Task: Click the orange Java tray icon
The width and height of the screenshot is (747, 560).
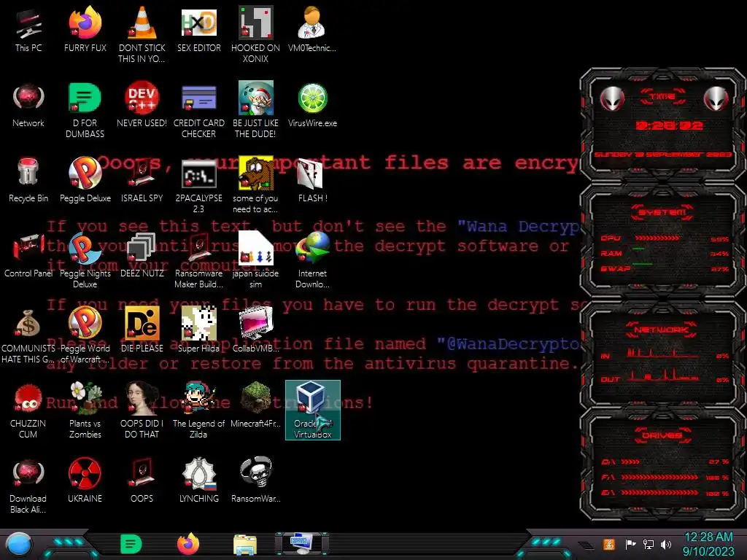Action: click(609, 544)
